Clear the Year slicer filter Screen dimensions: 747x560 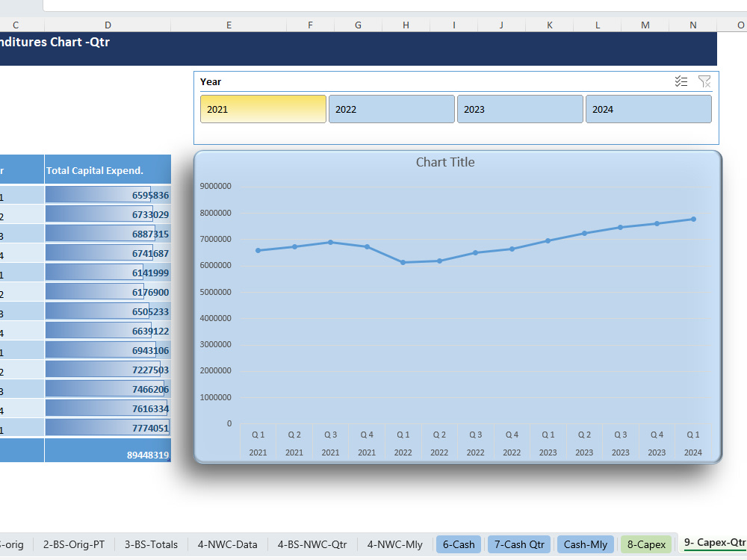coord(703,81)
